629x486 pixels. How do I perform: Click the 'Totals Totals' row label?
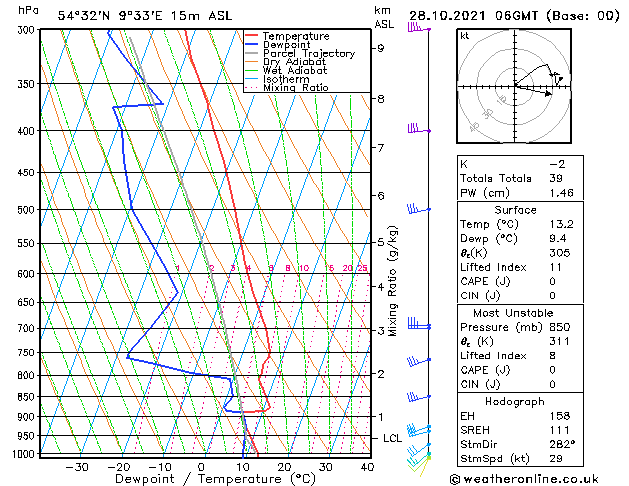[x=496, y=178]
